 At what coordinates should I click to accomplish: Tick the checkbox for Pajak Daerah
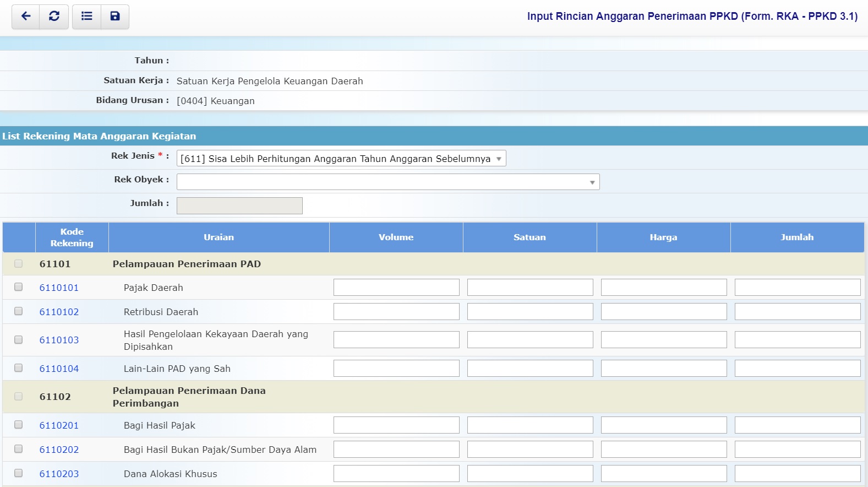(x=18, y=287)
